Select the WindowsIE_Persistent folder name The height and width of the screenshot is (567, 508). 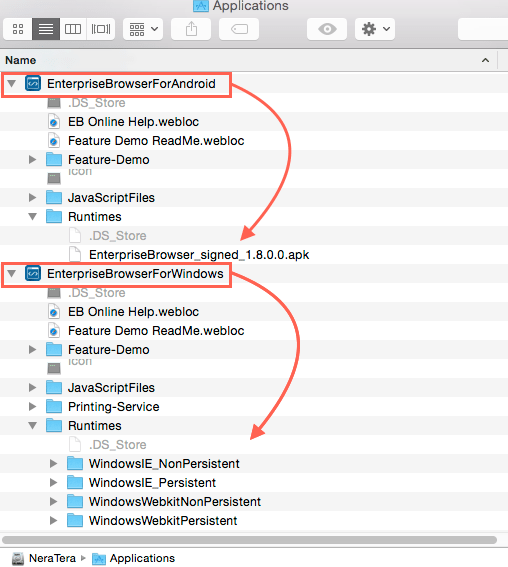(x=152, y=482)
